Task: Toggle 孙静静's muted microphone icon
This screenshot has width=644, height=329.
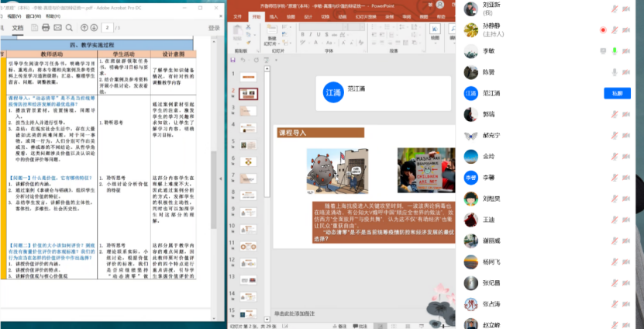Action: 614,29
